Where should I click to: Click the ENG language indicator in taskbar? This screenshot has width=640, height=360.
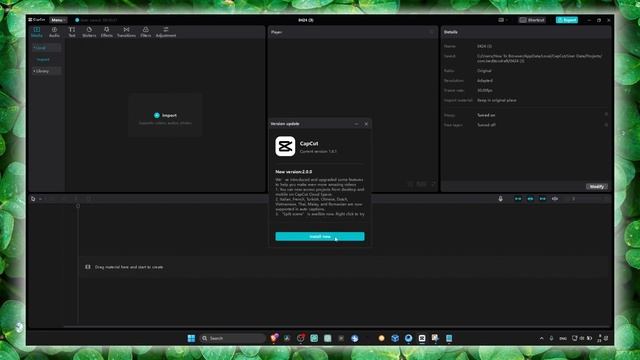pos(563,338)
